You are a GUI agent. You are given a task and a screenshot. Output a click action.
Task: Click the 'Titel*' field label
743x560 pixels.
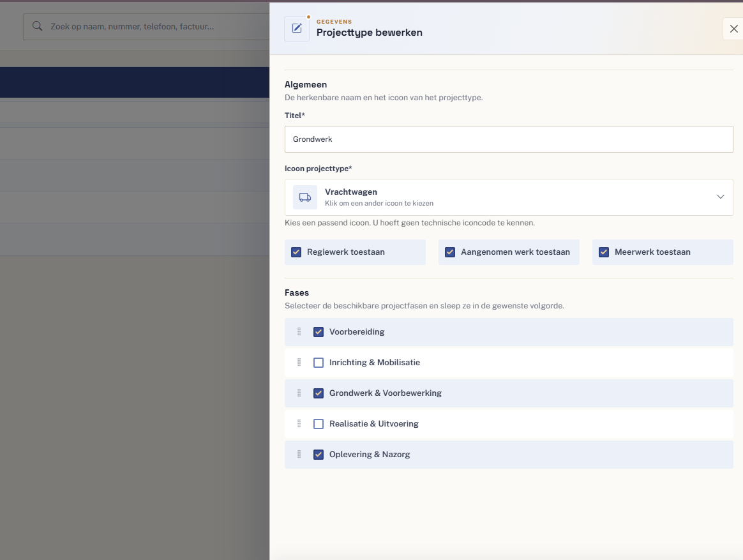click(x=295, y=115)
